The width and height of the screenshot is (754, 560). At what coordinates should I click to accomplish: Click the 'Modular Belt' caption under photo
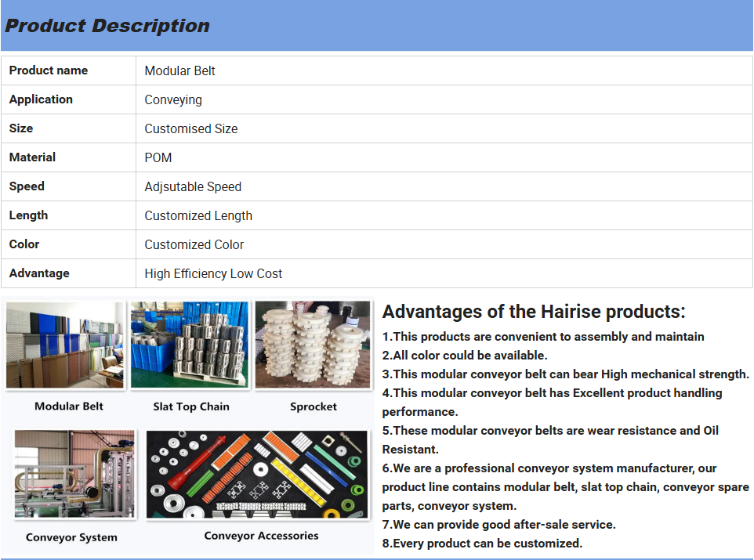pos(69,406)
